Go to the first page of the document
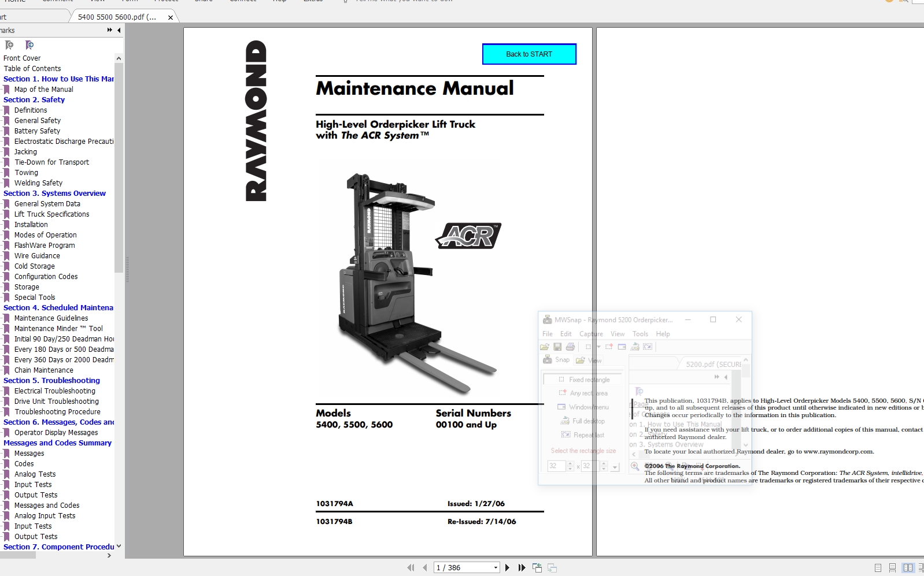Screen dimensions: 924x576 point(411,568)
